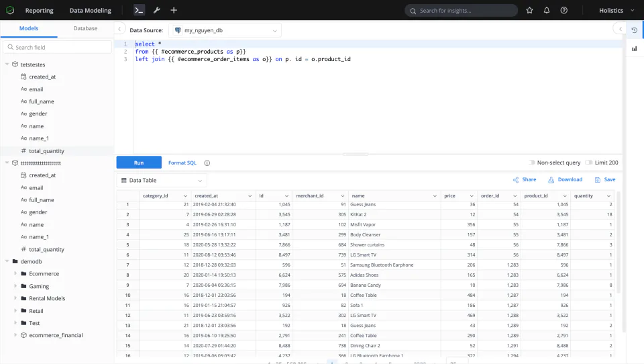
Task: Click the Format SQL link
Action: [x=182, y=163]
